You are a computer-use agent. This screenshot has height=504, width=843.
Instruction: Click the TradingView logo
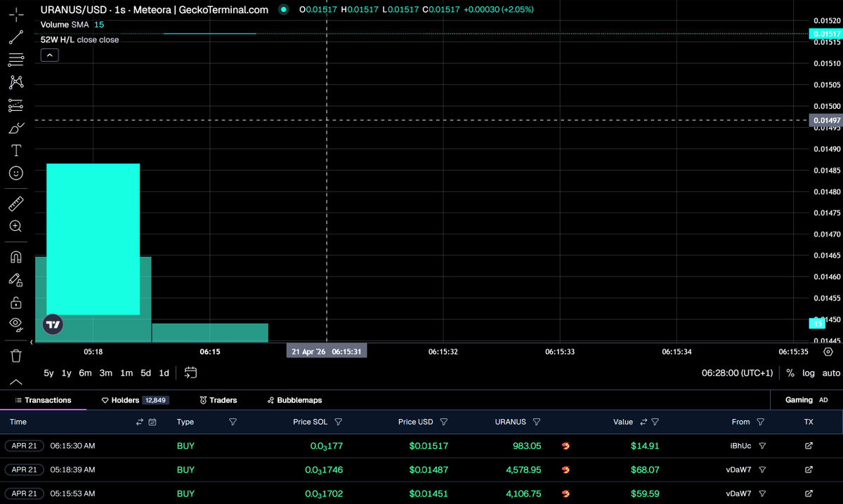click(x=53, y=324)
